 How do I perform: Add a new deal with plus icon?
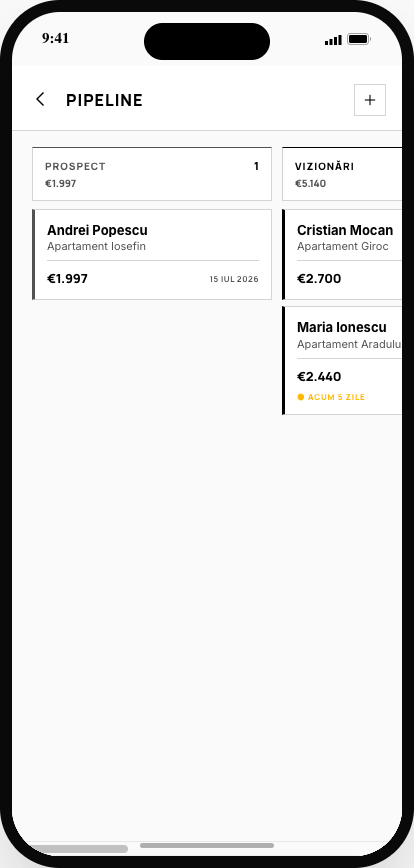coord(370,100)
